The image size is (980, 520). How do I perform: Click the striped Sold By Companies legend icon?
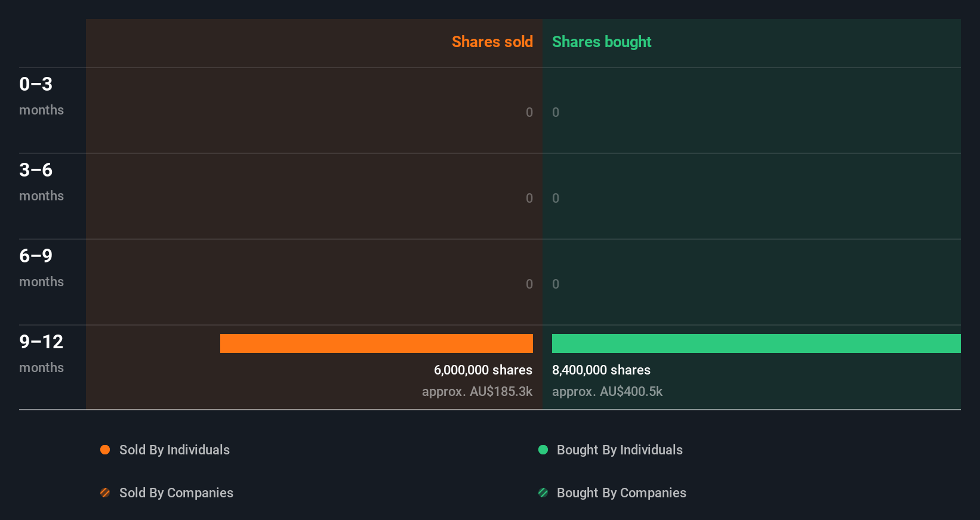105,493
